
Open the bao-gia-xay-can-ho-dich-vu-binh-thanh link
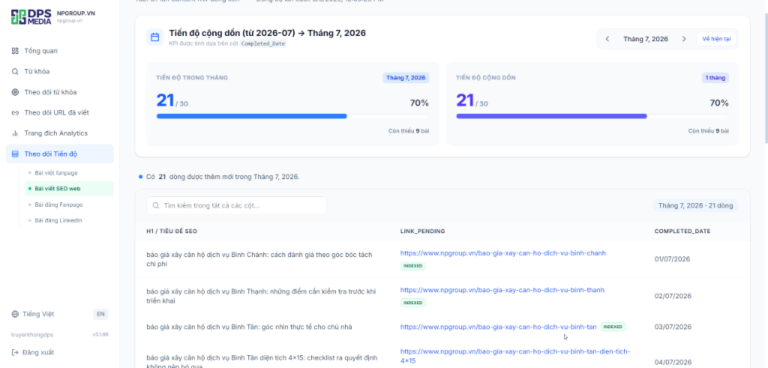[502, 290]
